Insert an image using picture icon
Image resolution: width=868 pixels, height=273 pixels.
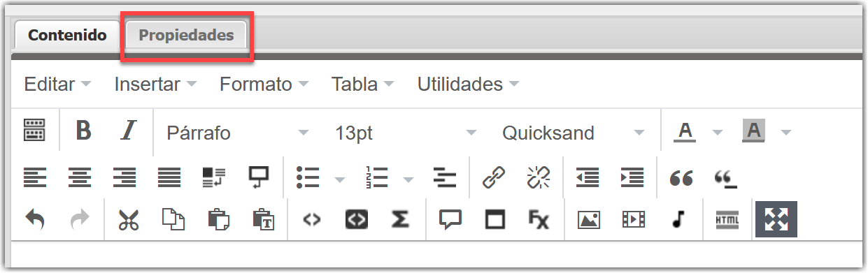pyautogui.click(x=589, y=219)
